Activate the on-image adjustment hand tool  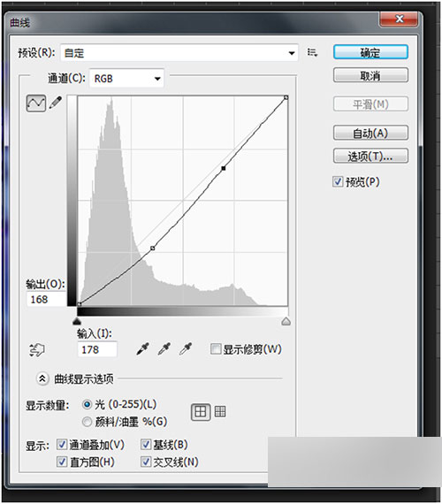[x=37, y=350]
